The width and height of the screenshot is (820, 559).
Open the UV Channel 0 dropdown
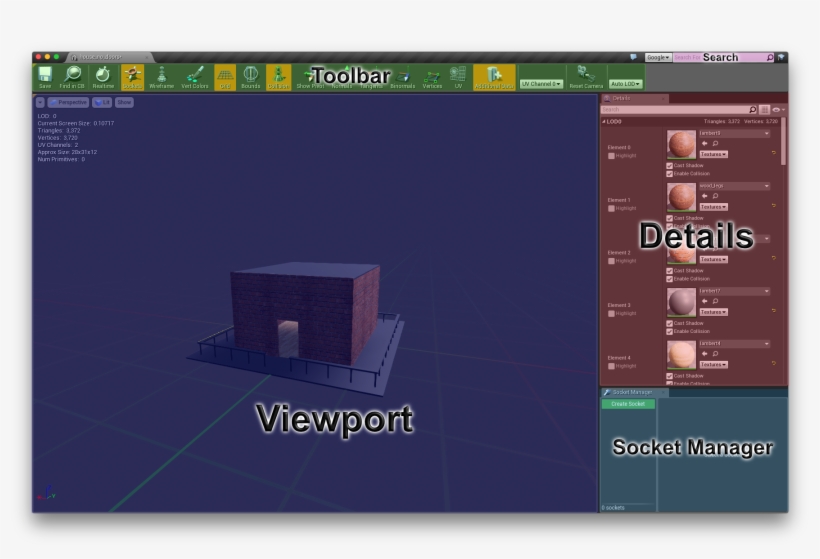pos(541,84)
